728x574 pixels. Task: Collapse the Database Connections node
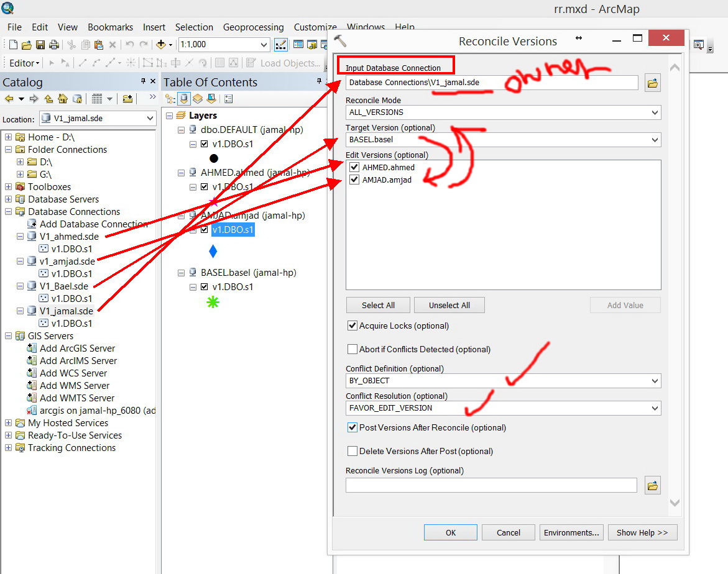[x=8, y=212]
